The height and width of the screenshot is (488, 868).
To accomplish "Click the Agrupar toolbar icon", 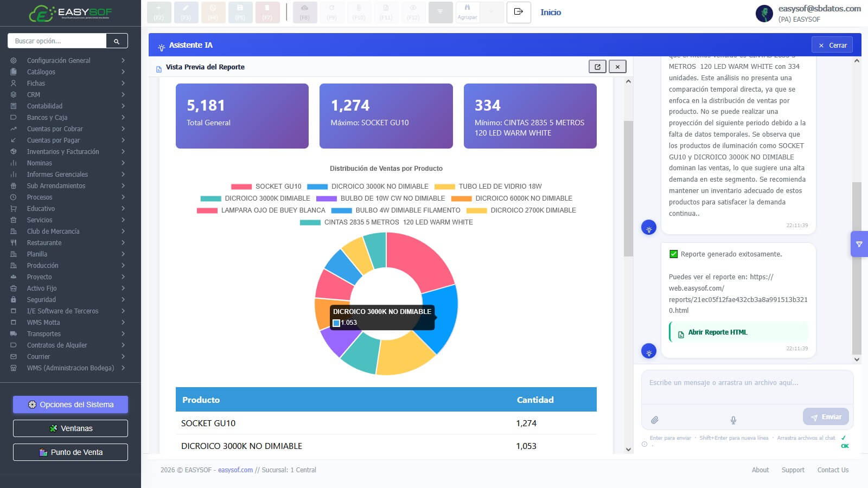I will 467,12.
